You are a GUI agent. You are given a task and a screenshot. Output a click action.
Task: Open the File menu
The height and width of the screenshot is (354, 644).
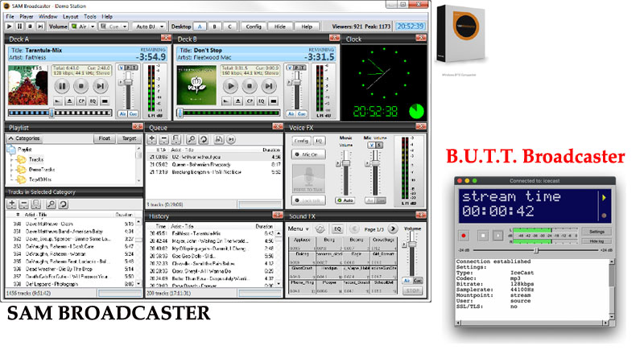tap(10, 16)
